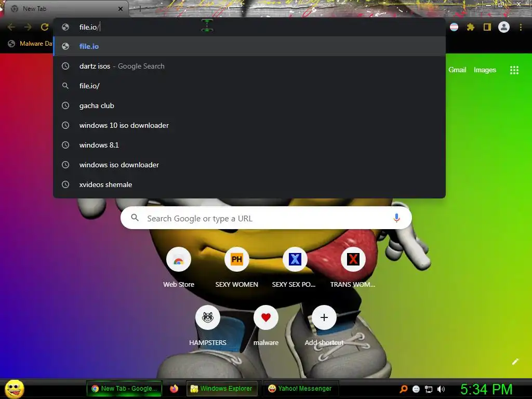Start voice search with microphone icon
532x399 pixels.
coord(396,218)
